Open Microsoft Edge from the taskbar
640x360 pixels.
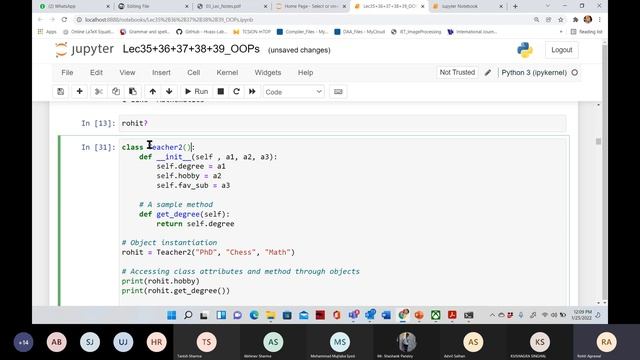click(254, 315)
